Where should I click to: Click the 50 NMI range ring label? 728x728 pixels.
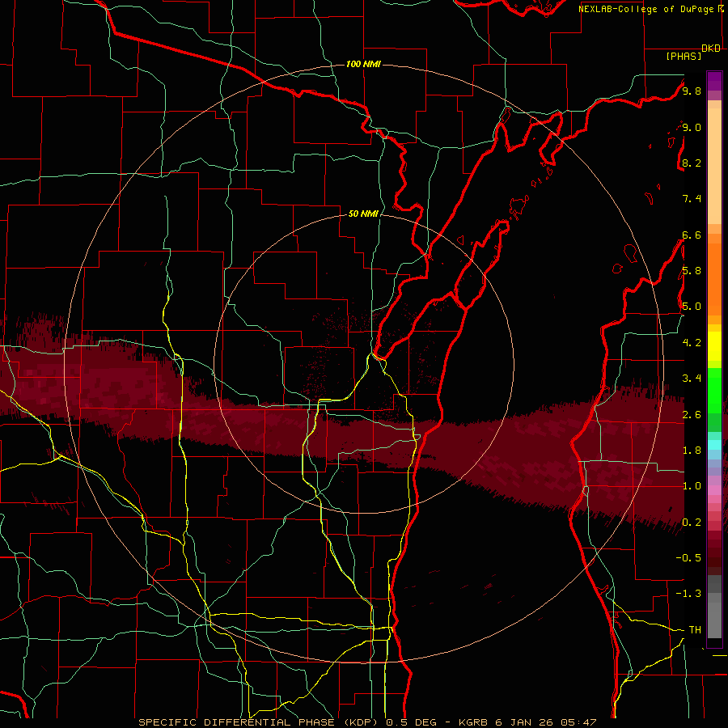tap(363, 214)
